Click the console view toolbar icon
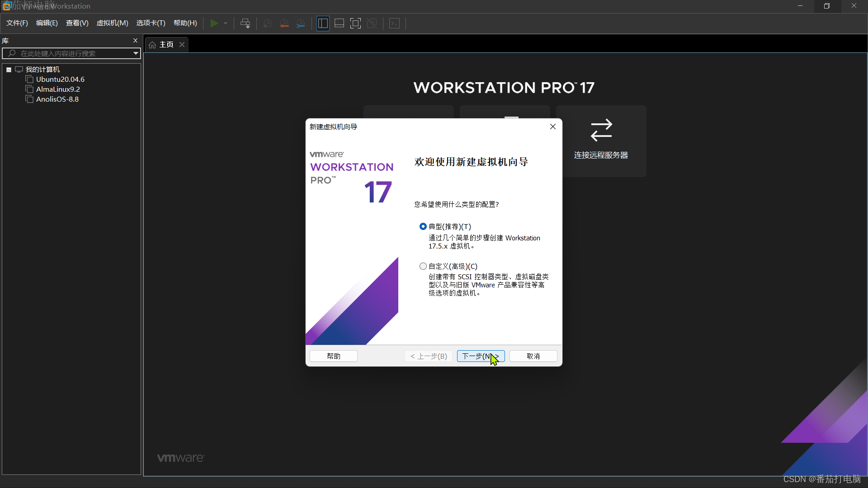This screenshot has width=868, height=488. [x=395, y=23]
